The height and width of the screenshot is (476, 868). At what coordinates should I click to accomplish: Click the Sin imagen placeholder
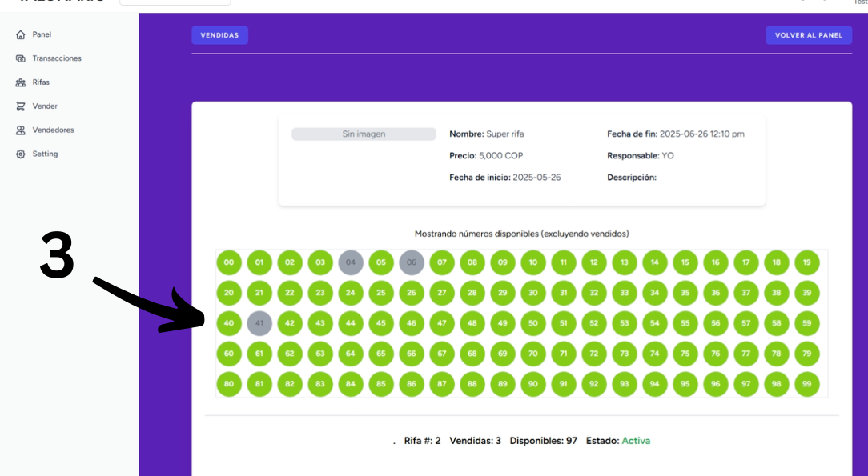(x=364, y=134)
